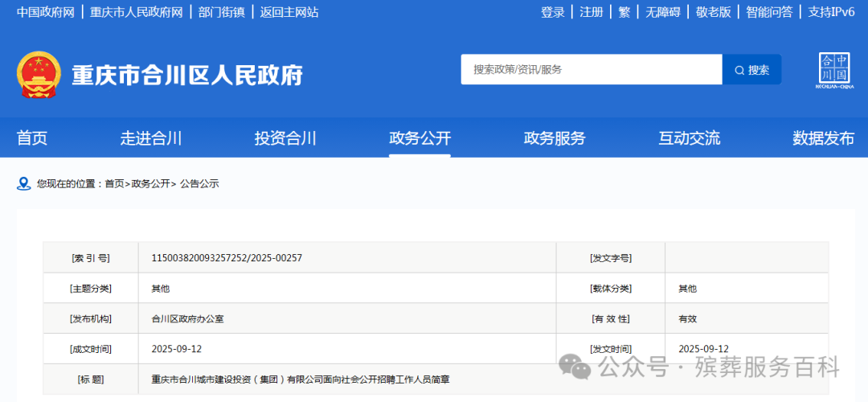Click the location pin icon in breadcrumb
The height and width of the screenshot is (402, 868).
(23, 183)
